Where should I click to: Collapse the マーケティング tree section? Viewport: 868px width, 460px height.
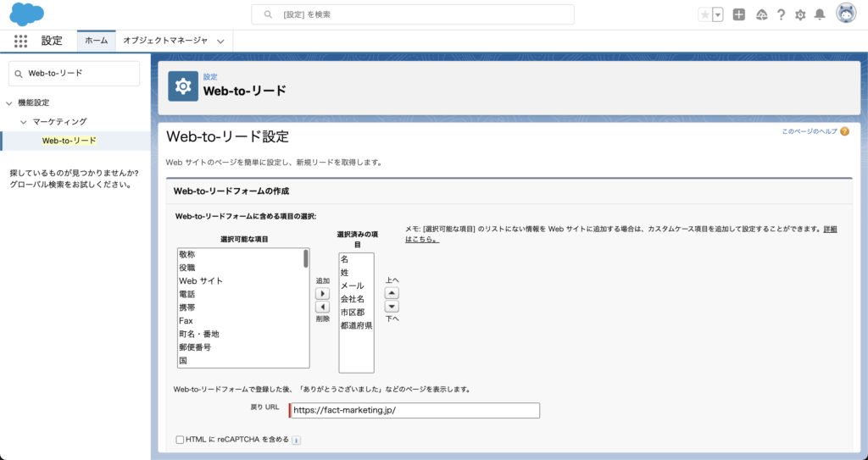point(23,122)
